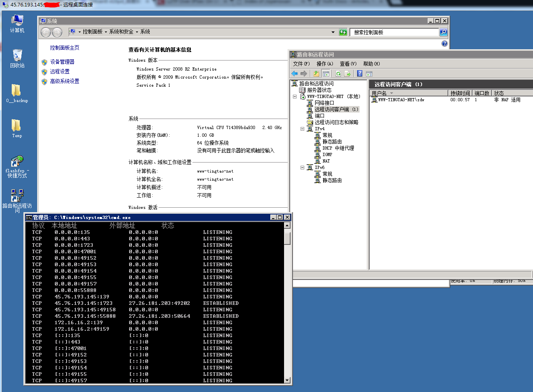Toggle the show/hide console tree icon
533x392 pixels.
tap(326, 73)
